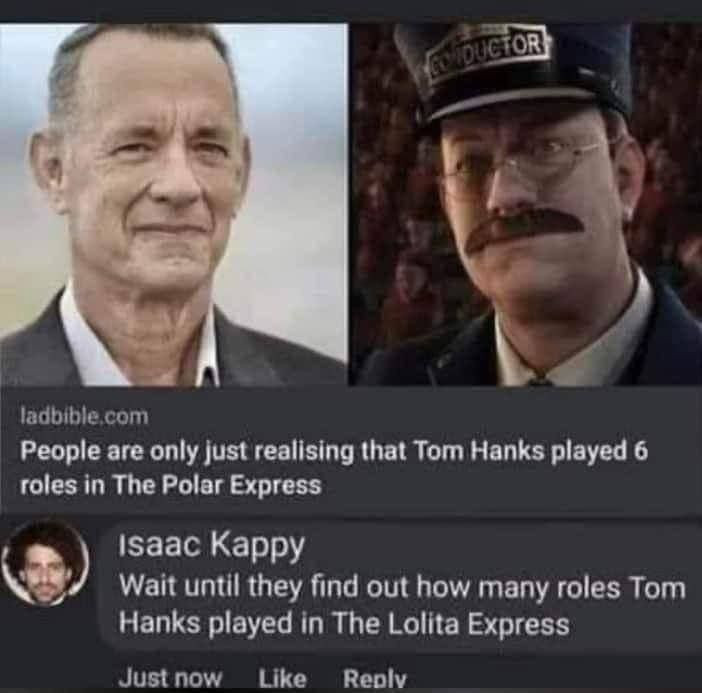Click the 'Just now' comment timestamp
The width and height of the screenshot is (702, 693).
(x=169, y=677)
